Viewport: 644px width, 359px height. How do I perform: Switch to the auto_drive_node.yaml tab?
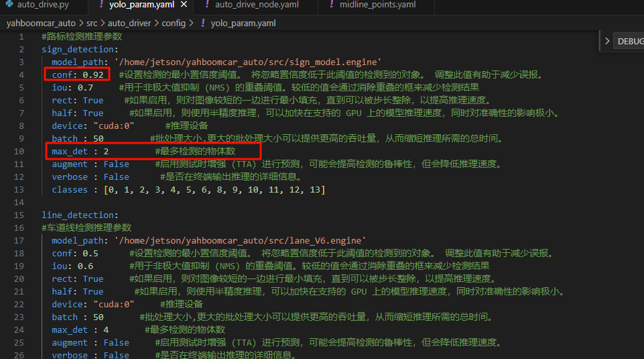click(x=257, y=5)
